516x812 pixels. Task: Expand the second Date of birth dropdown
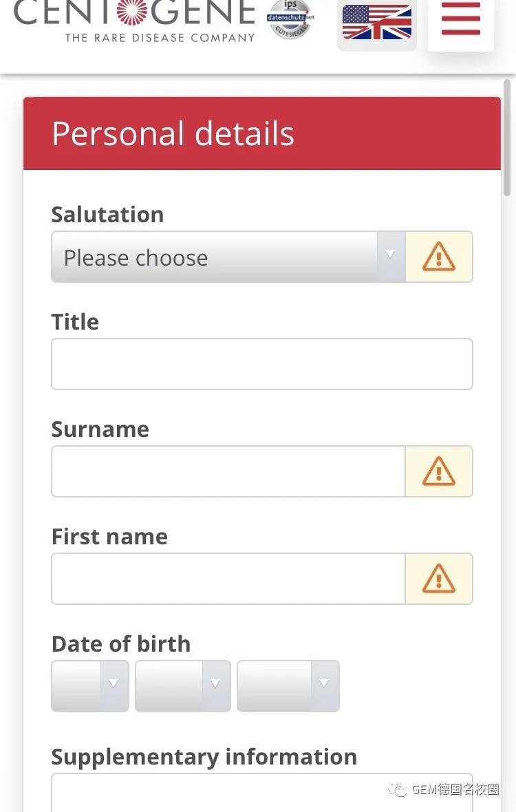[183, 686]
